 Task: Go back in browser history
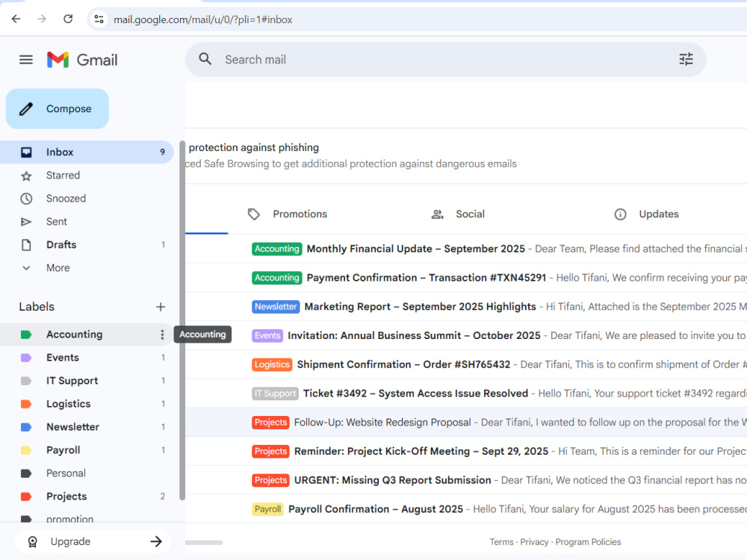16,19
